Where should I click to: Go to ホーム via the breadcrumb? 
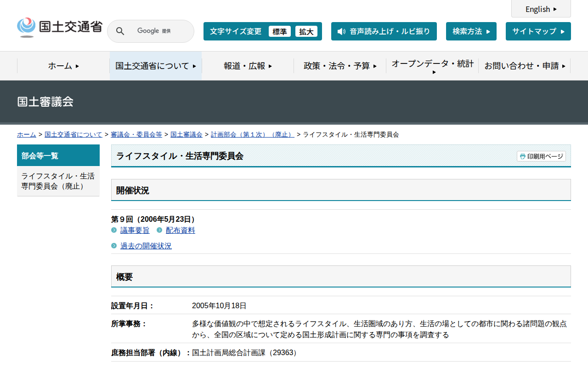pos(27,134)
